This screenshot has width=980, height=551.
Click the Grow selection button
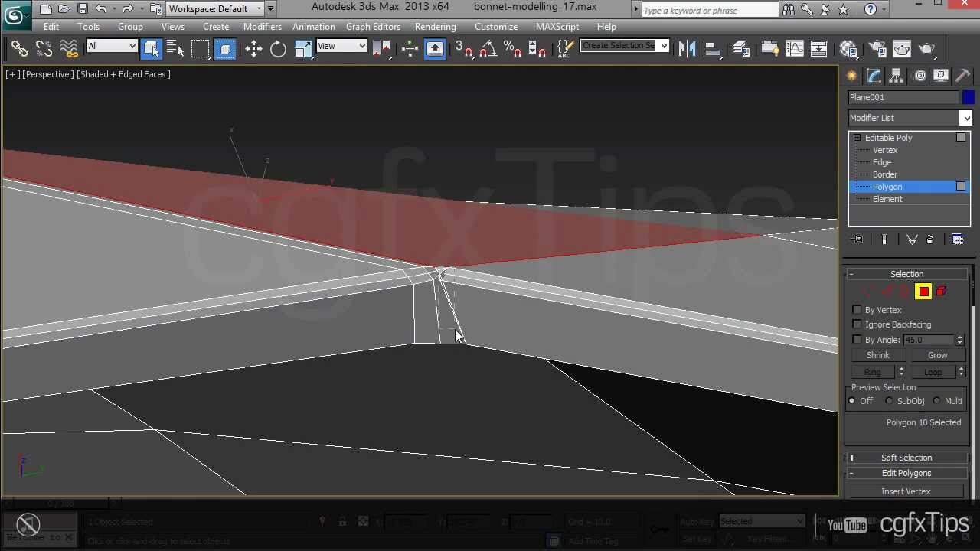click(938, 355)
